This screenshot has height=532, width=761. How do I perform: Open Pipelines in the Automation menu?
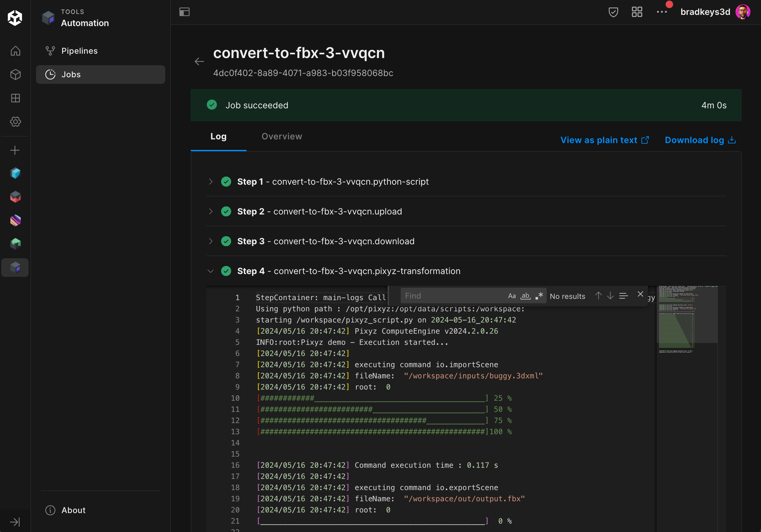80,51
